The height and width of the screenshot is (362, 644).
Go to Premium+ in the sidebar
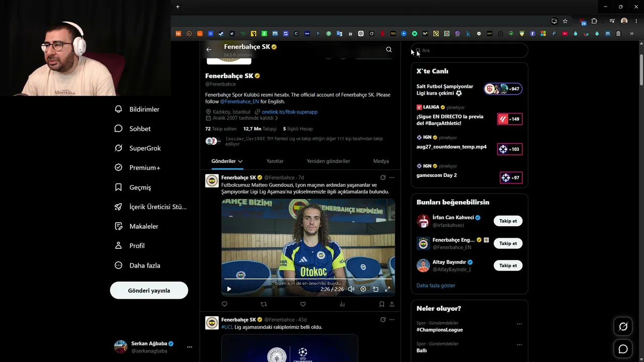click(x=137, y=167)
